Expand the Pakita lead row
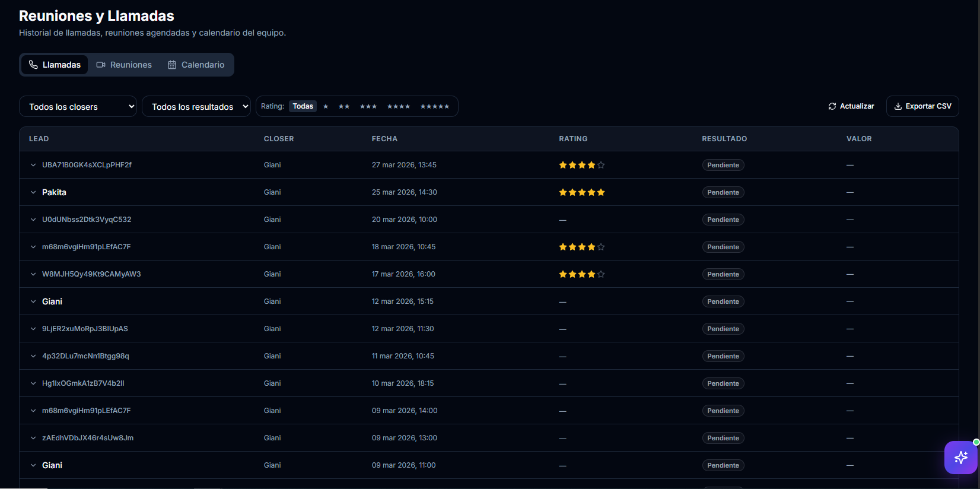This screenshot has width=980, height=489. coord(33,192)
